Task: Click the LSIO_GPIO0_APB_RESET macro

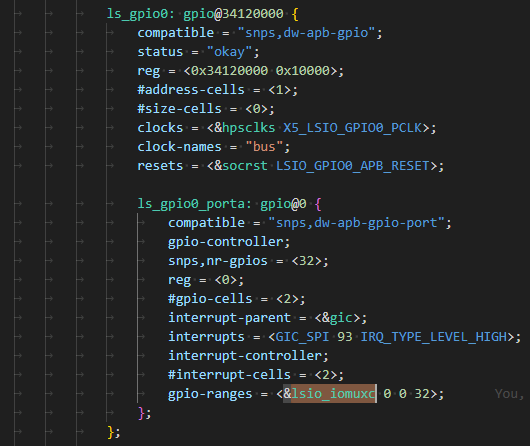Action: coord(353,166)
